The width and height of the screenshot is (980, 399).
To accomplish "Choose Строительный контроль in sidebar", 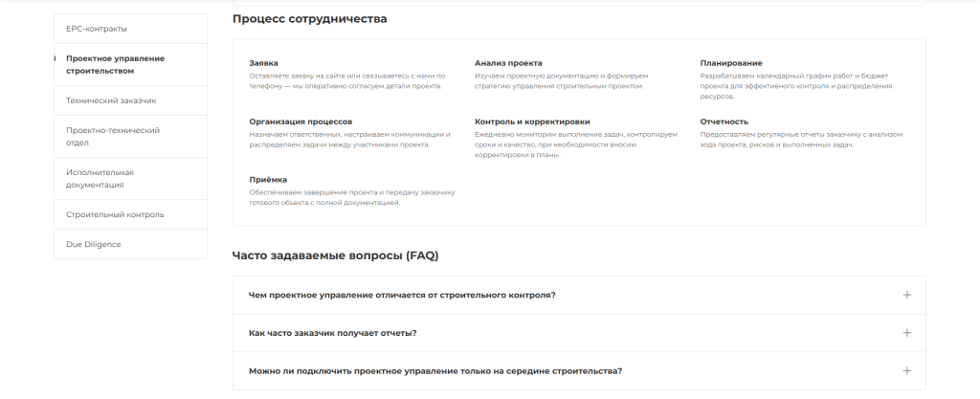I will [115, 214].
